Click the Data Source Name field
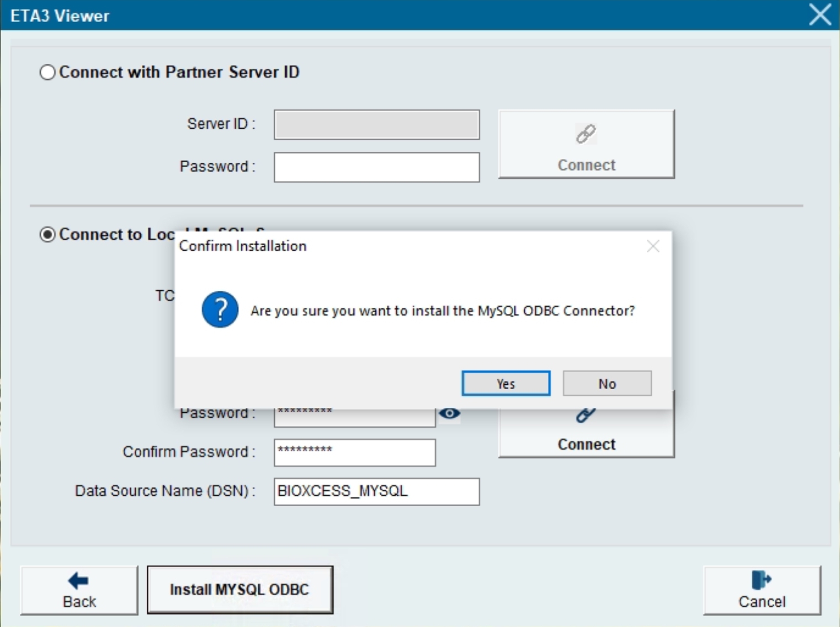The height and width of the screenshot is (627, 840). [376, 491]
